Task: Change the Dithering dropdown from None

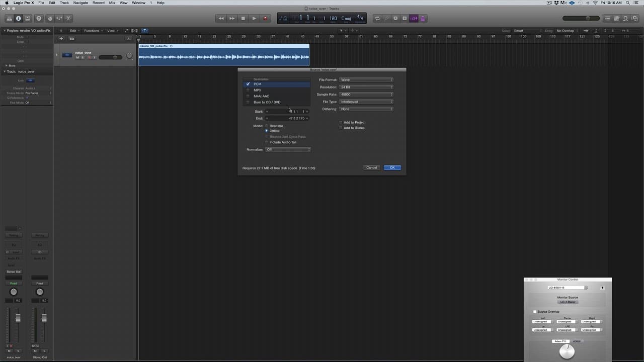Action: [x=366, y=109]
